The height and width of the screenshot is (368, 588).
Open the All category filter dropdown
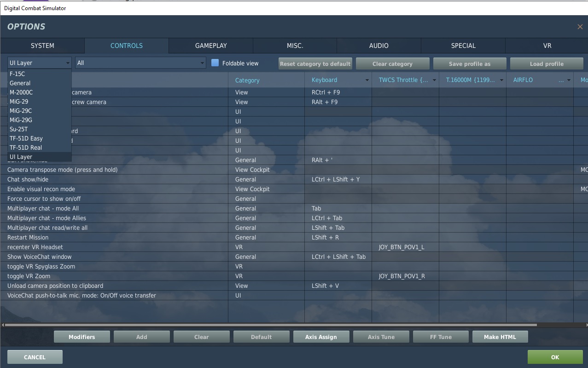tap(140, 63)
